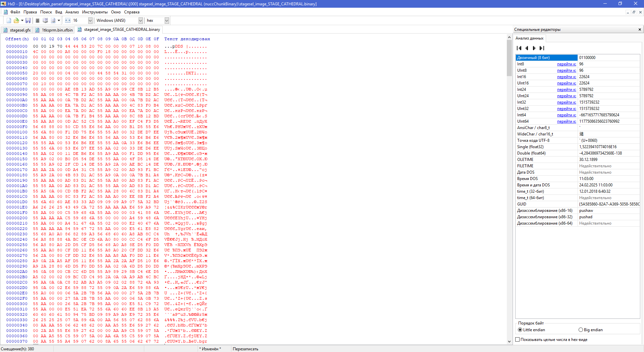This screenshot has height=352, width=644.
Task: Click the hex editor scrollbar up arrow
Action: pos(509,38)
